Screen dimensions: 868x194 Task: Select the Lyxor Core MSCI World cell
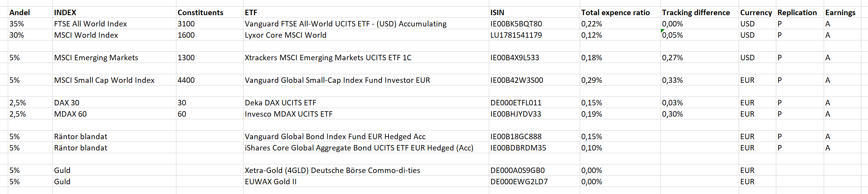click(366, 35)
